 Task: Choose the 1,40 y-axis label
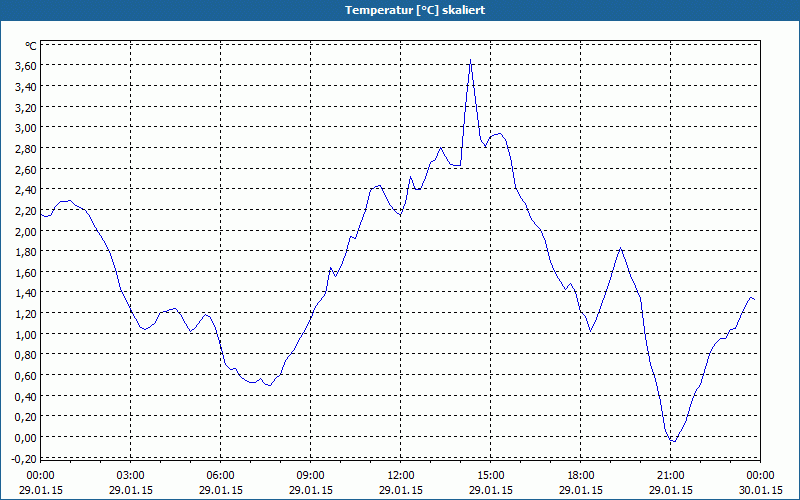pos(26,293)
